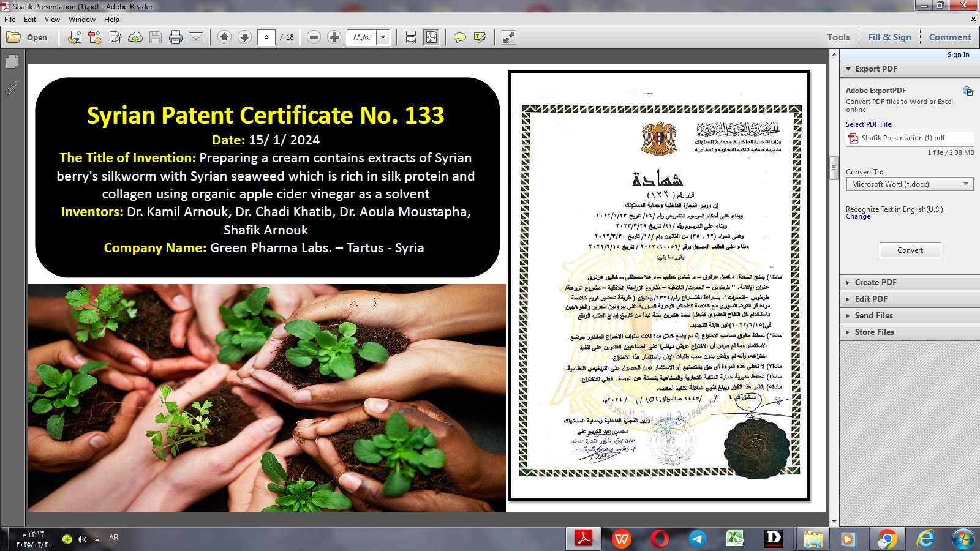Screen dimensions: 980x551
Task: Go to next page with down arrow
Action: (244, 37)
